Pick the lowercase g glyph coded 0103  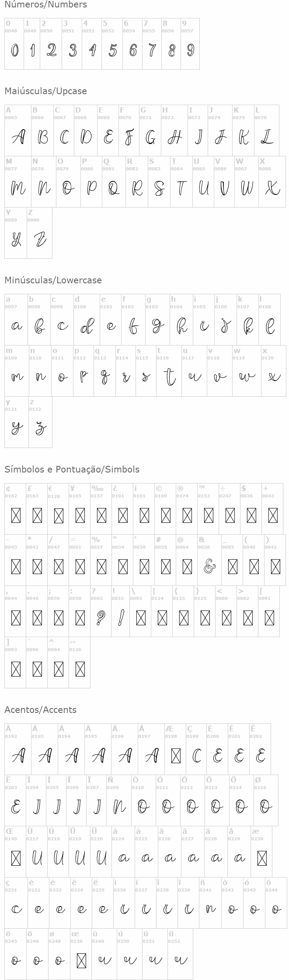click(x=157, y=326)
